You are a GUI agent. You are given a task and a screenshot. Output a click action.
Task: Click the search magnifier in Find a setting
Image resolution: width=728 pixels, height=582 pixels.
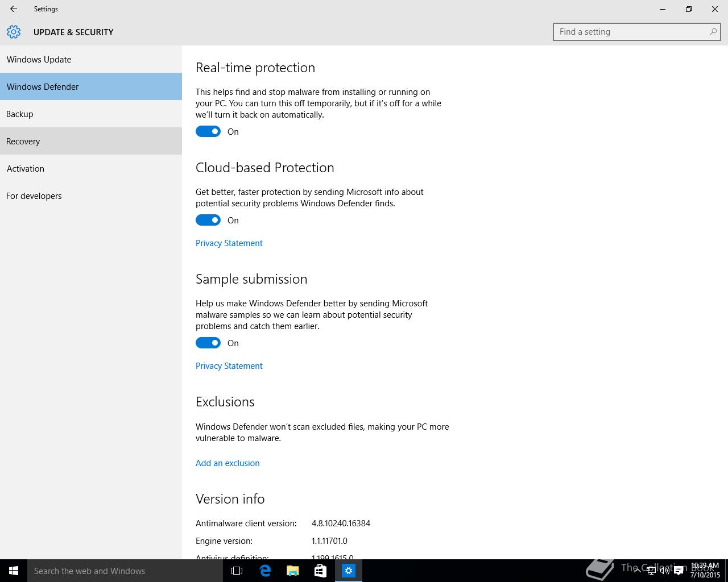tap(713, 32)
